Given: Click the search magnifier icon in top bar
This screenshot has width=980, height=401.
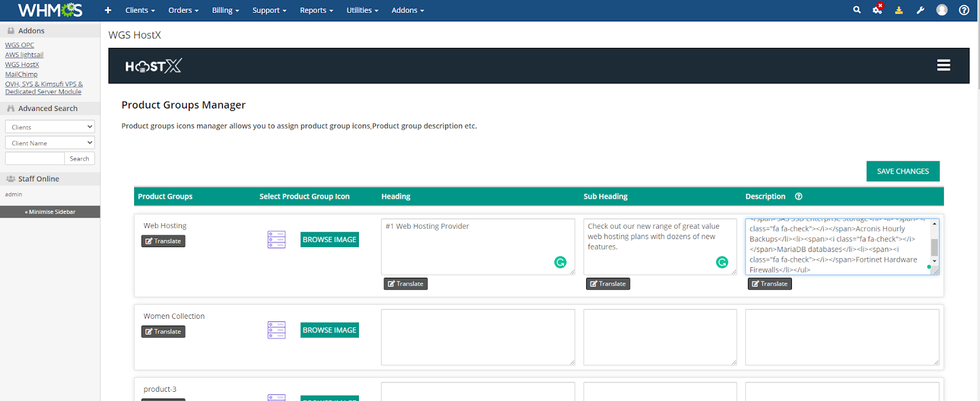Looking at the screenshot, I should pyautogui.click(x=857, y=10).
